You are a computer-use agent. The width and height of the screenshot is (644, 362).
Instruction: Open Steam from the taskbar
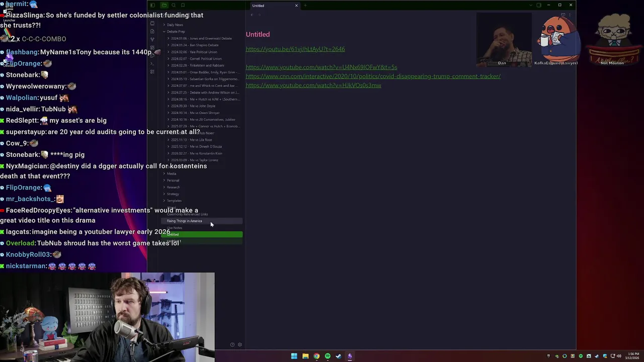(x=339, y=356)
